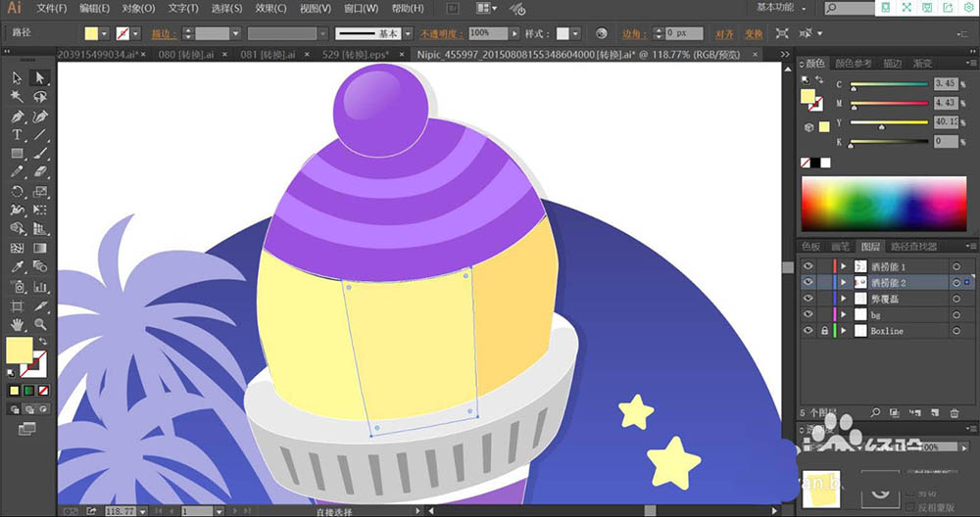Delete selected layer using trash icon
This screenshot has height=517, width=980.
(954, 412)
